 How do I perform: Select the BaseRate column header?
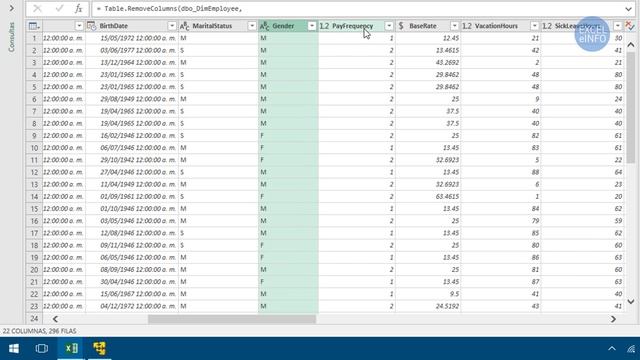(x=422, y=26)
